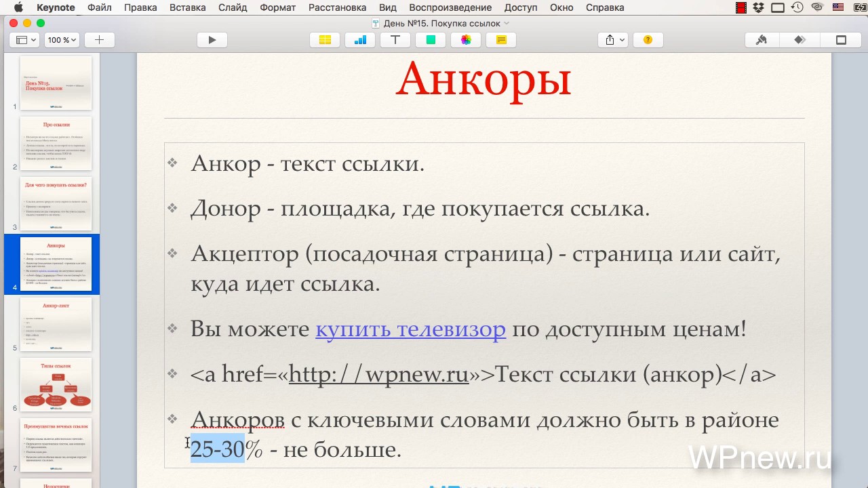Click the red recording menu bar icon
Image resolution: width=868 pixels, height=488 pixels.
741,7
